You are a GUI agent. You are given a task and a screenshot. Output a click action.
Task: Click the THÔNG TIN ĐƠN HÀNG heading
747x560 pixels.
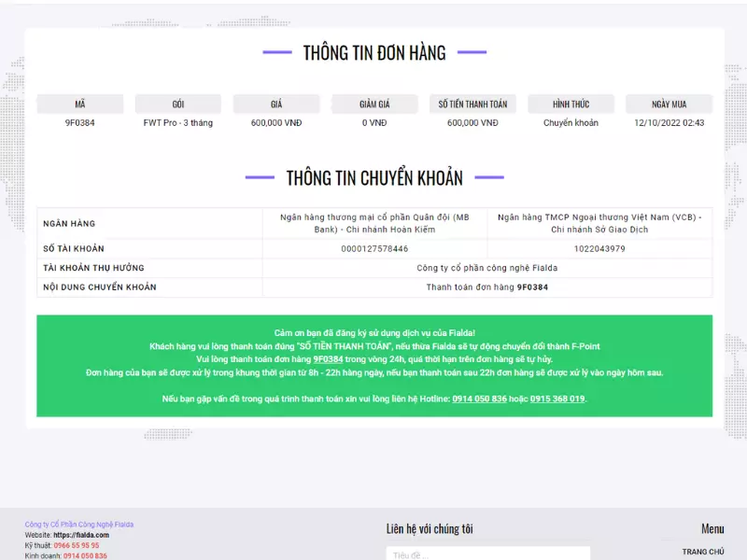tap(374, 53)
